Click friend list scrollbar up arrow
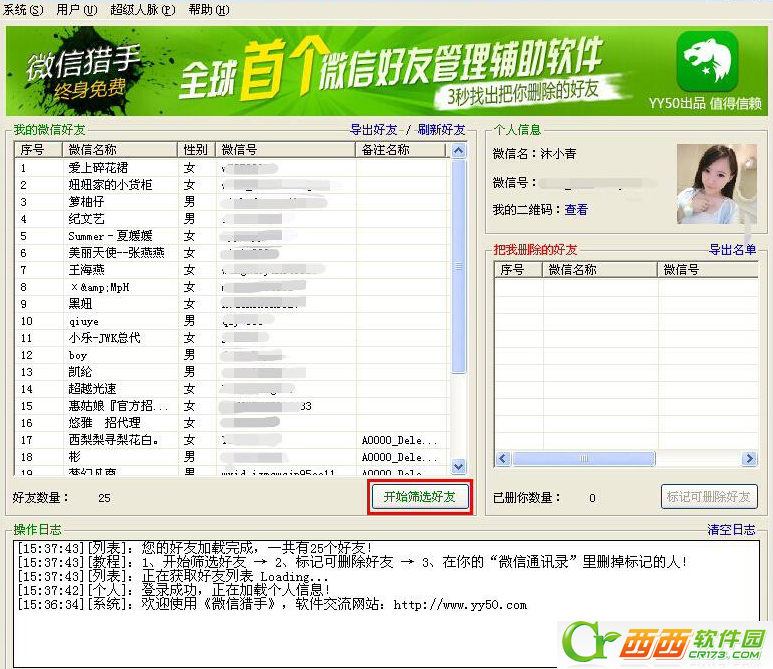Viewport: 773px width, 669px height. click(x=458, y=150)
